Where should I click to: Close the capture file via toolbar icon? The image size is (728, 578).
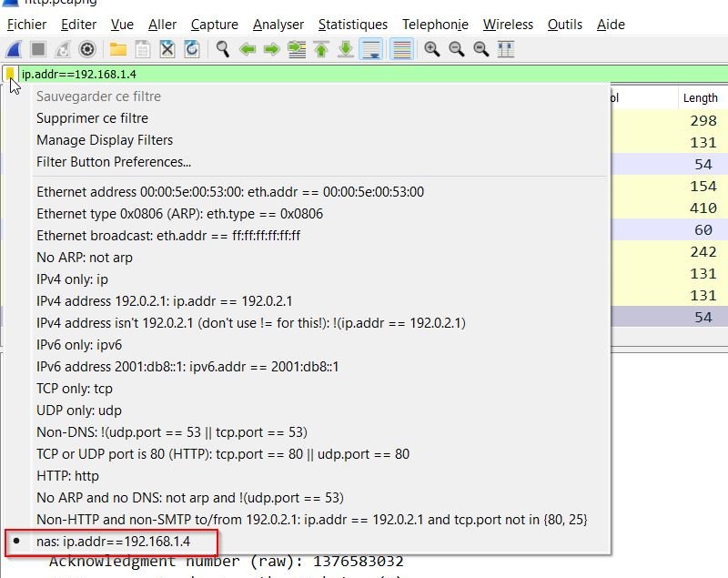click(x=167, y=49)
